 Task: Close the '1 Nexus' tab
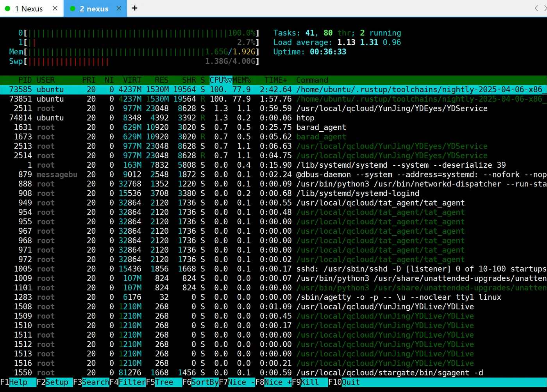[x=55, y=8]
